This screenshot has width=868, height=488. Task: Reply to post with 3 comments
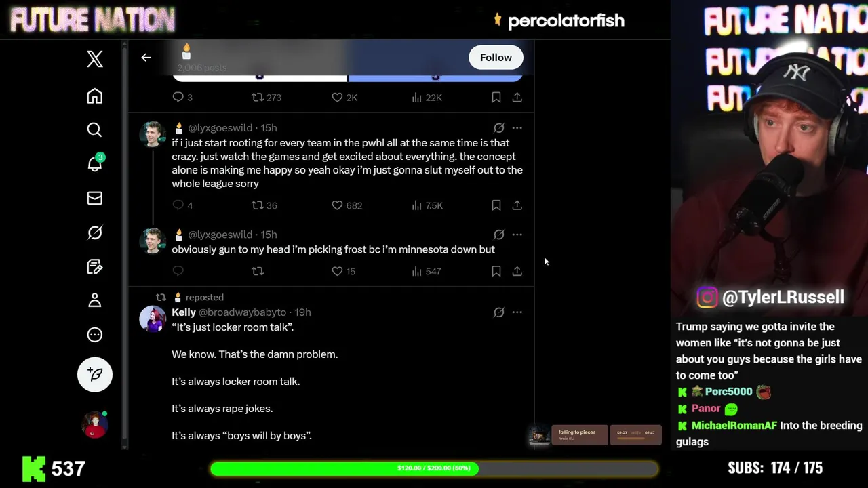(x=182, y=98)
